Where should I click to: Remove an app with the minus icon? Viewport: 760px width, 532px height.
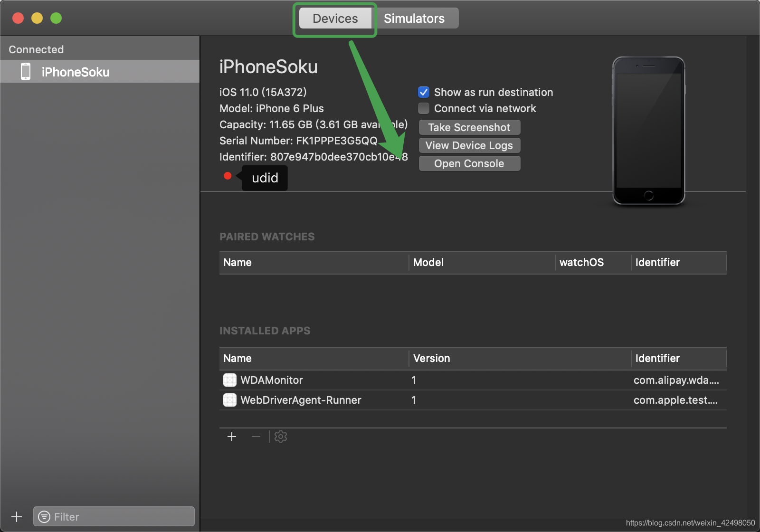click(256, 437)
